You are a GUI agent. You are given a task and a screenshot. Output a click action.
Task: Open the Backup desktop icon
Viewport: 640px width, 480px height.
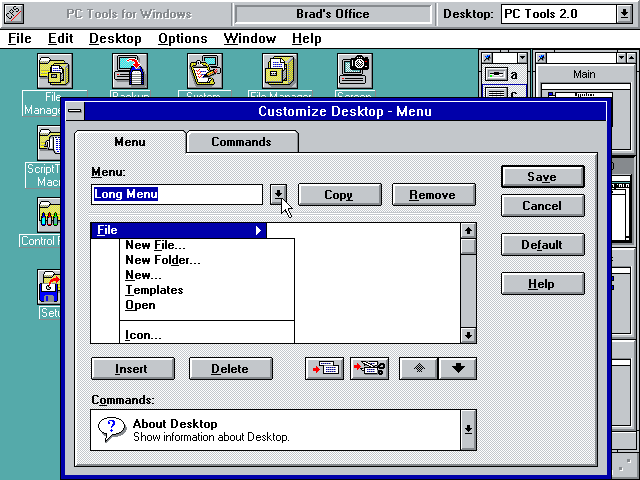[130, 71]
